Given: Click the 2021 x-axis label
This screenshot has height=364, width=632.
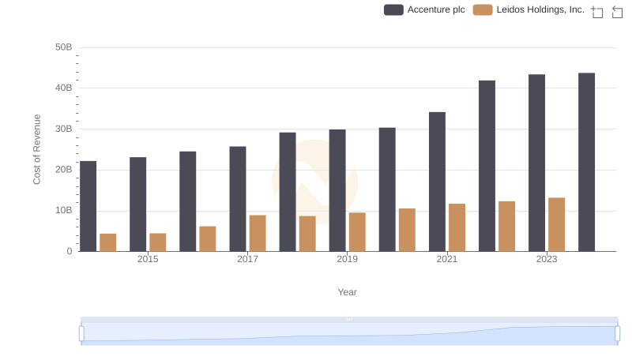Looking at the screenshot, I should (447, 259).
